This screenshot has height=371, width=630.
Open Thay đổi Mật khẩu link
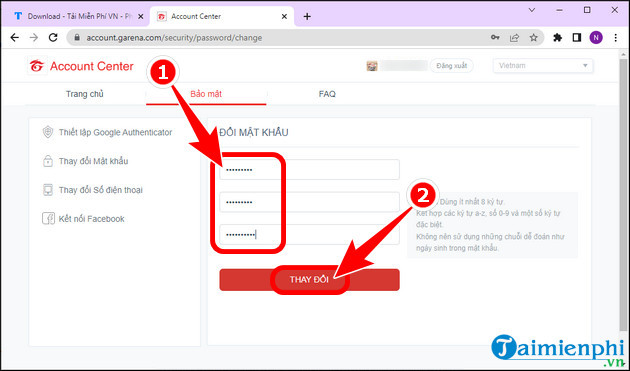coord(93,161)
